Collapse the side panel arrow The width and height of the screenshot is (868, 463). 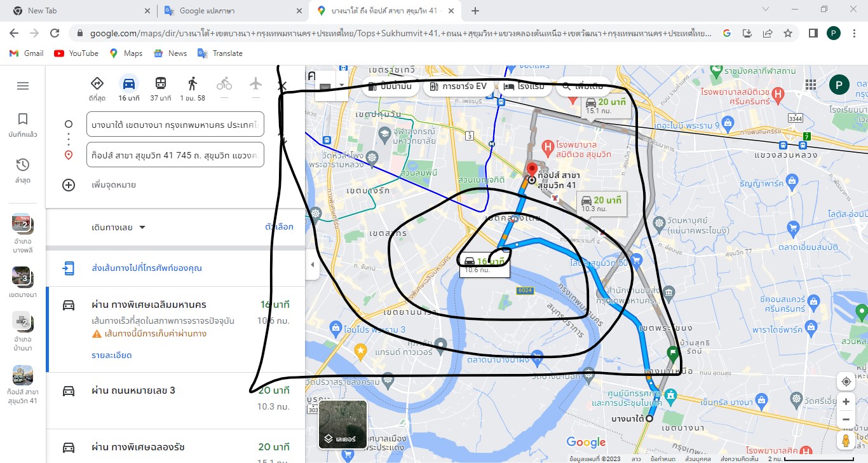312,265
